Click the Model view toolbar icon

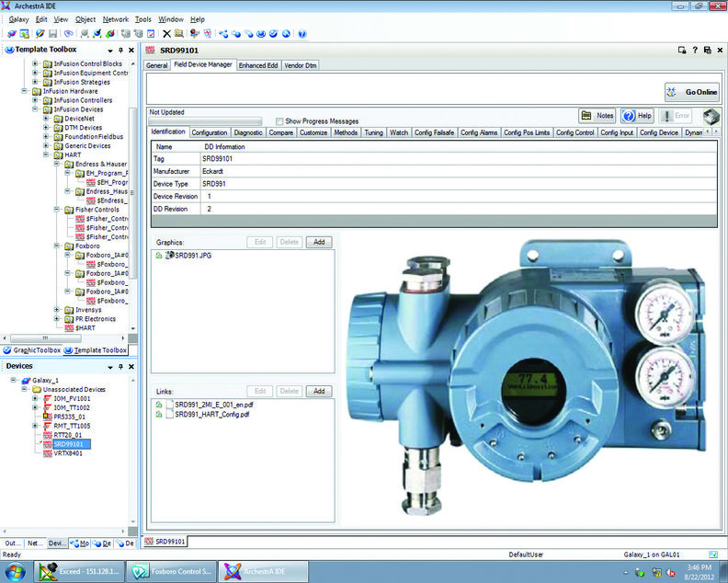click(x=223, y=33)
